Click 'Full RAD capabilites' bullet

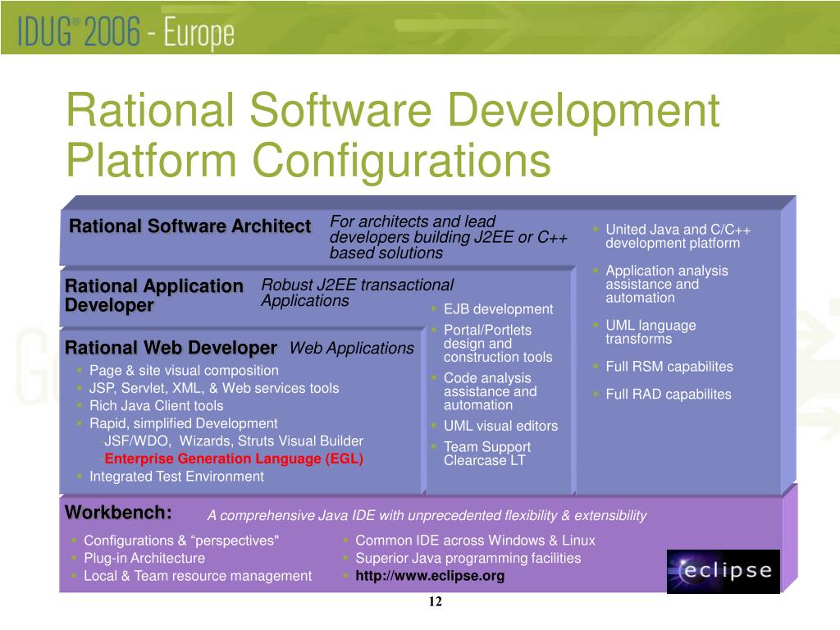click(668, 395)
